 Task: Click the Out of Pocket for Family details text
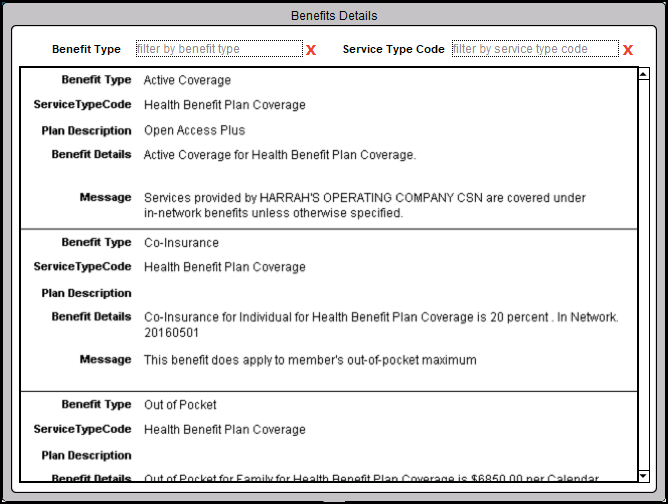370,479
